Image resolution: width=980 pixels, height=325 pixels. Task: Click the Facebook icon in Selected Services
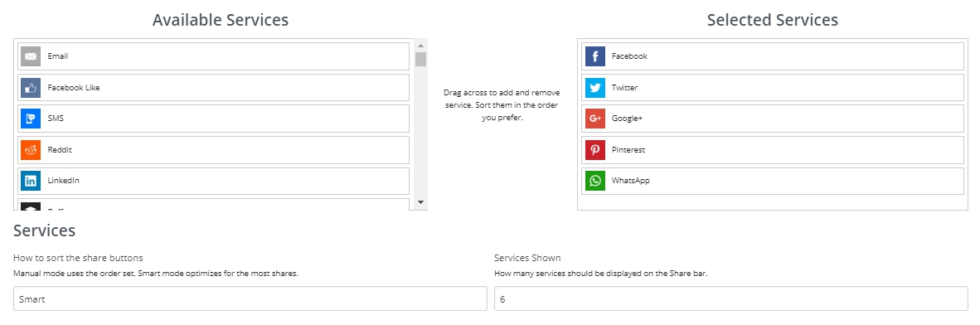[595, 56]
